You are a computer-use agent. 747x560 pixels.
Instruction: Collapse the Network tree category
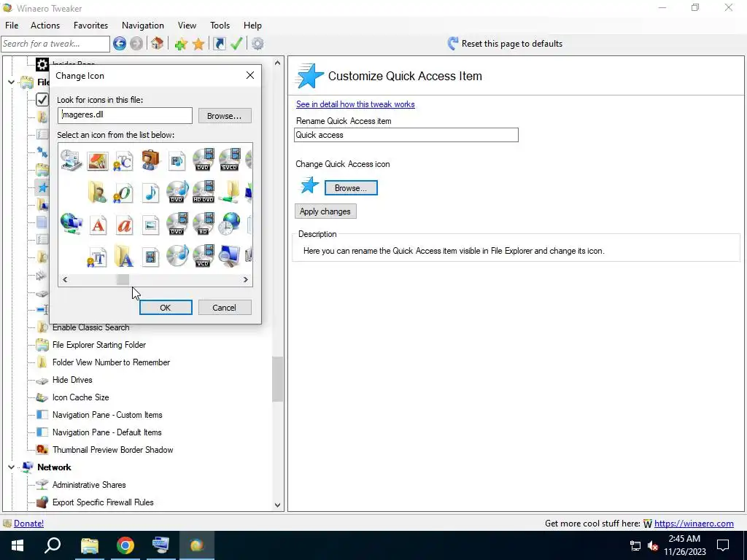11,467
